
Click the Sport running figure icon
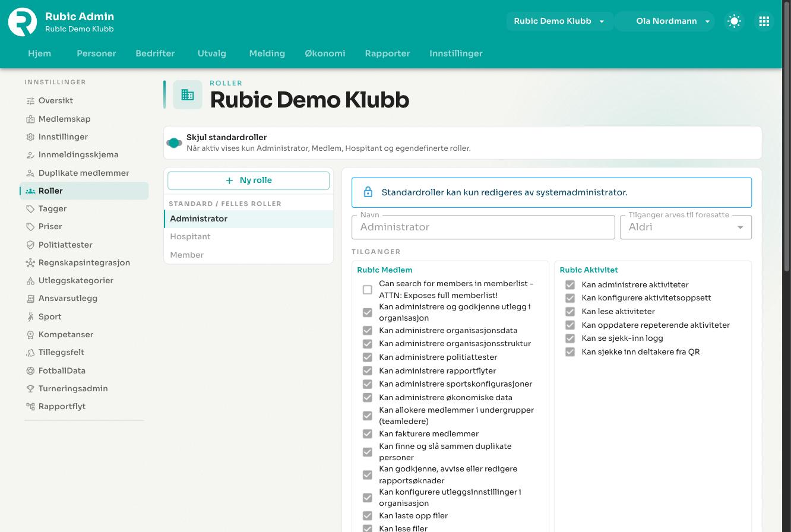pyautogui.click(x=30, y=317)
